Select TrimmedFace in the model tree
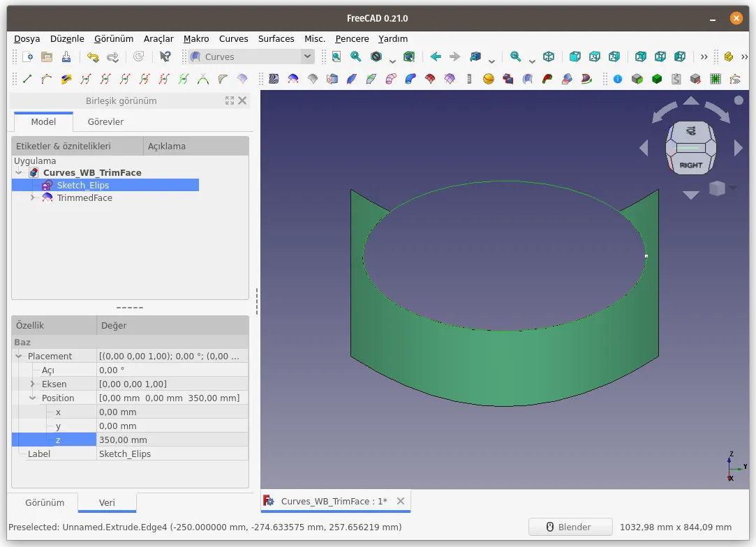The height and width of the screenshot is (547, 756). 84,197
